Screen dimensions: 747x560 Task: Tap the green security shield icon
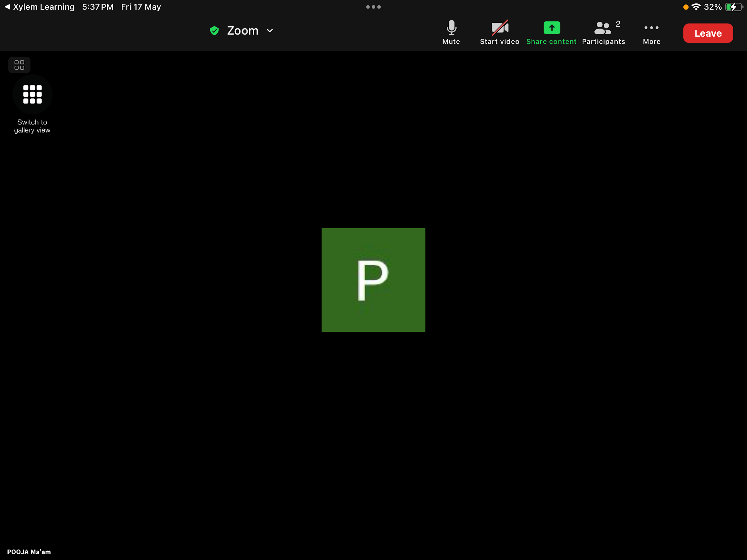tap(214, 31)
